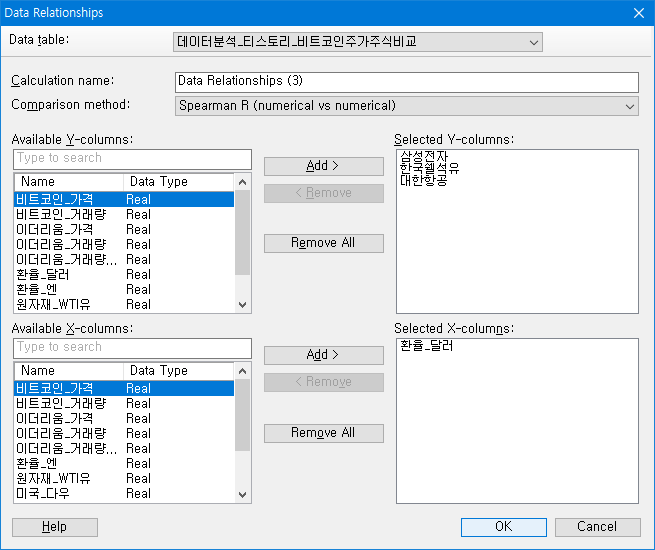The height and width of the screenshot is (550, 655).
Task: Click the X-columns list scrollbar thumb
Action: coord(242,415)
